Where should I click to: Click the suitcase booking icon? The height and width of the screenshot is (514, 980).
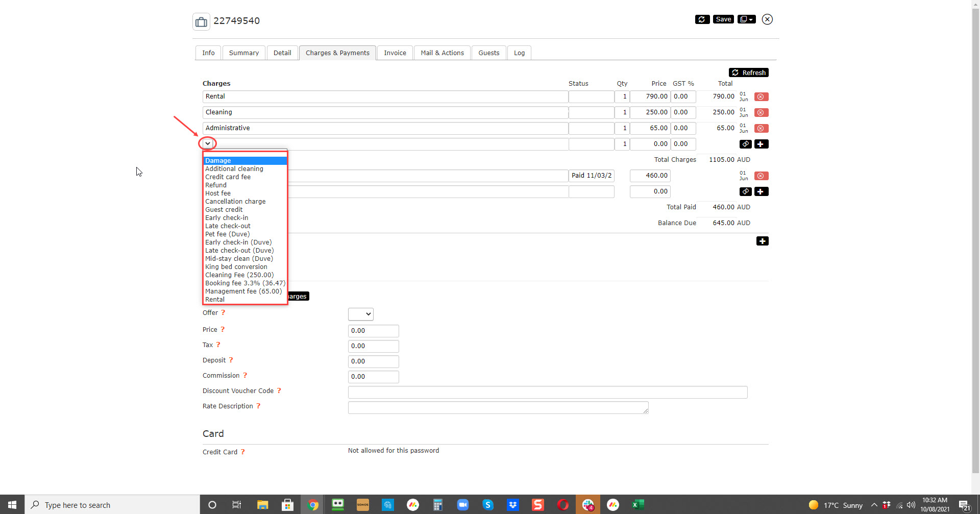click(202, 21)
